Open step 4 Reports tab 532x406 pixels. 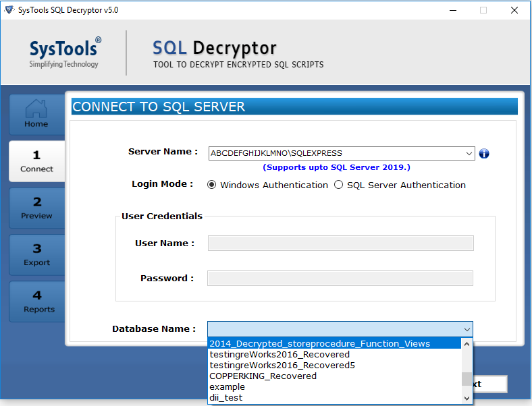[36, 301]
